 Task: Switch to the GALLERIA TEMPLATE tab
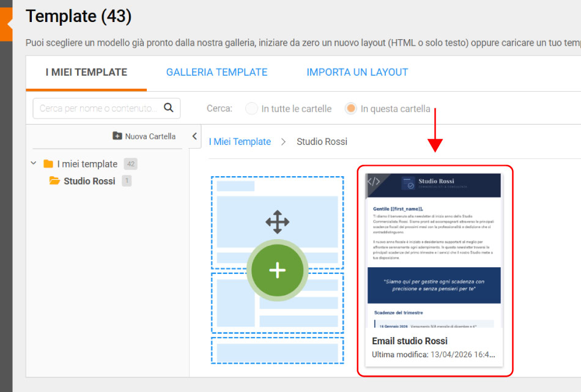point(216,72)
